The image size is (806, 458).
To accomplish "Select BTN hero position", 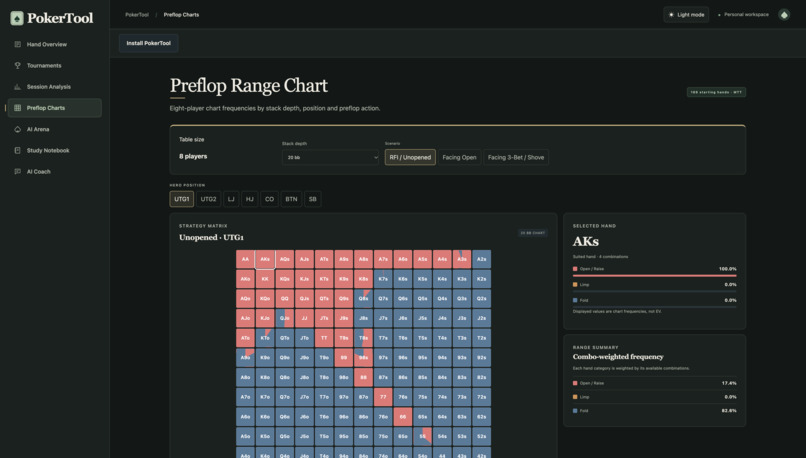I will 291,199.
